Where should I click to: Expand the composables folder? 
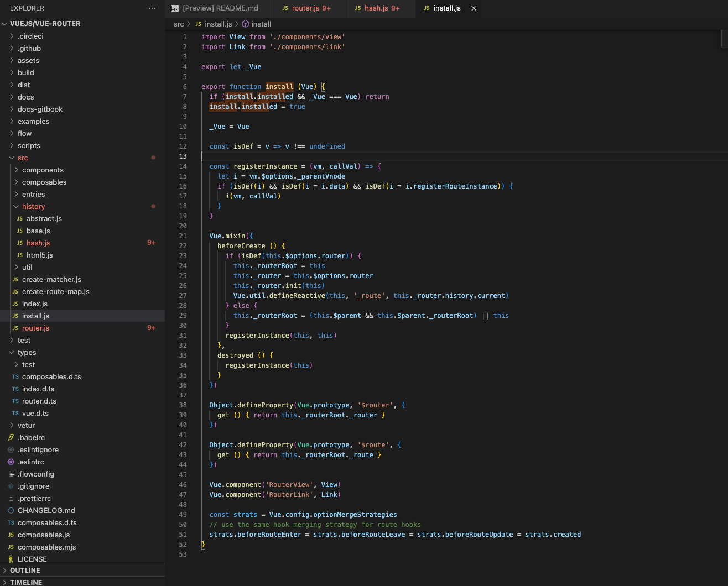coord(17,182)
